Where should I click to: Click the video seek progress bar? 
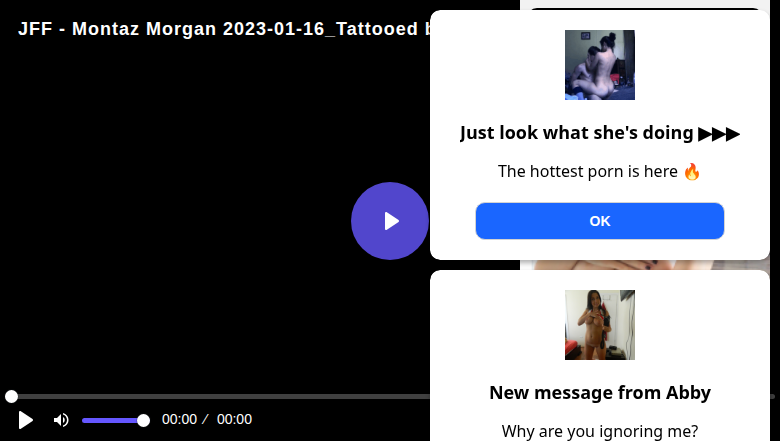click(x=220, y=397)
